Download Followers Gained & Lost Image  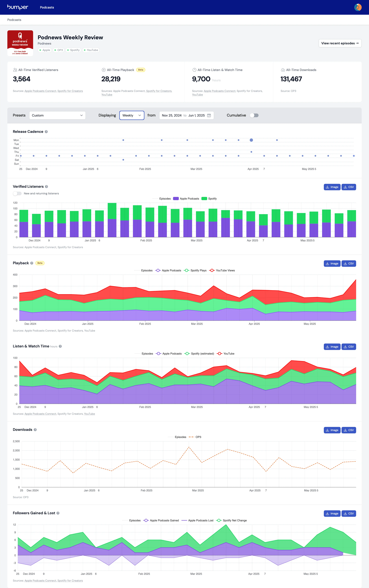point(332,514)
